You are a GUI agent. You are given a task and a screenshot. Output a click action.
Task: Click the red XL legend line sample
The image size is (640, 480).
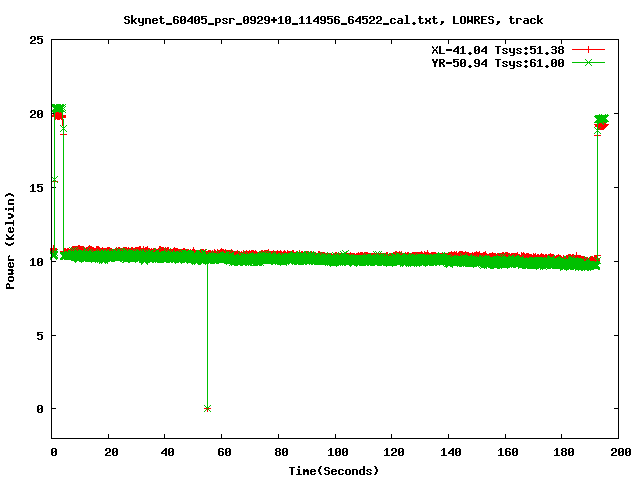click(588, 50)
